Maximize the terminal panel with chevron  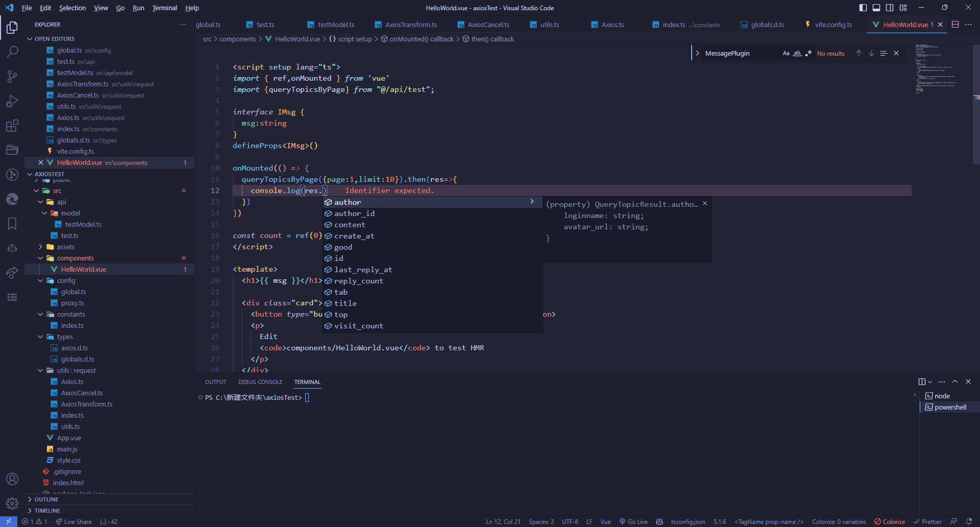(955, 381)
